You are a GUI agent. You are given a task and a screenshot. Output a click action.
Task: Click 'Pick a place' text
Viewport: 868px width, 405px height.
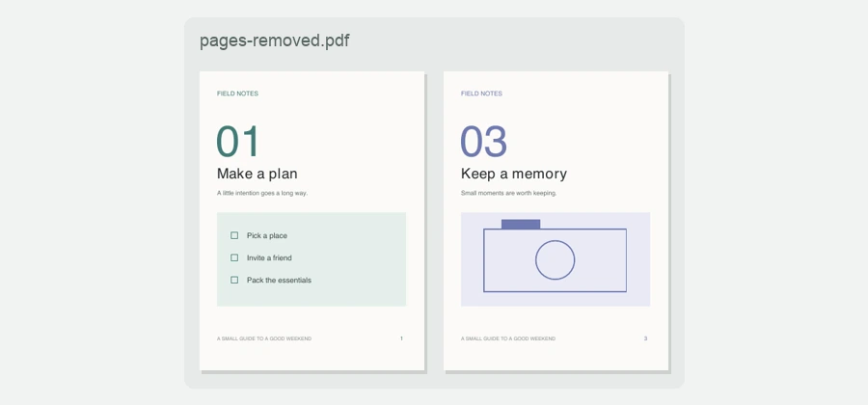[267, 235]
